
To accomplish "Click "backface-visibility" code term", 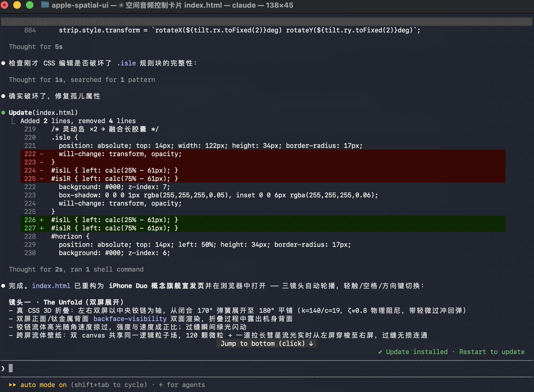I will click(130, 319).
